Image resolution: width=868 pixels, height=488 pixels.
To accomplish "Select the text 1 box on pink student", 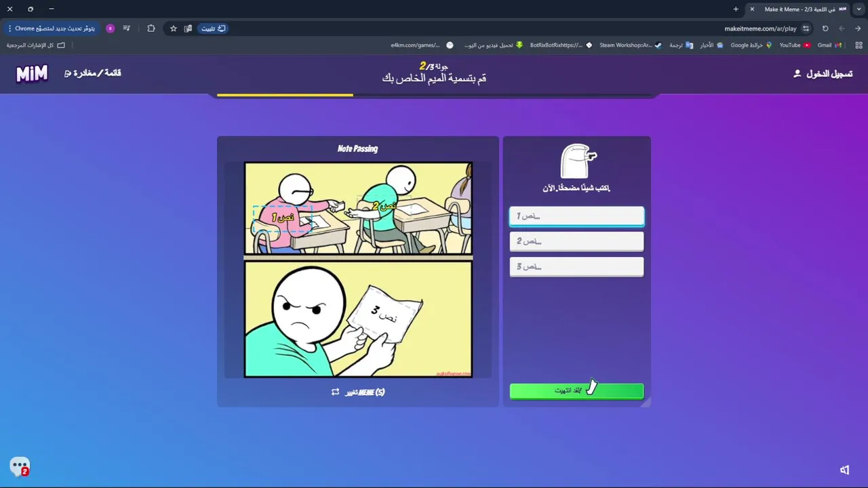I will coord(282,218).
